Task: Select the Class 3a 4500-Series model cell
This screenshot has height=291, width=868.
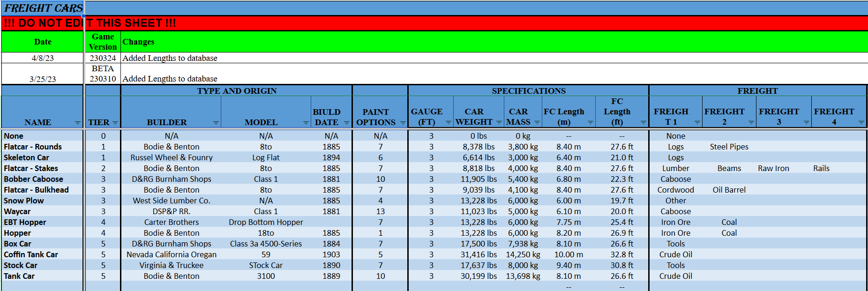Action: pyautogui.click(x=266, y=244)
